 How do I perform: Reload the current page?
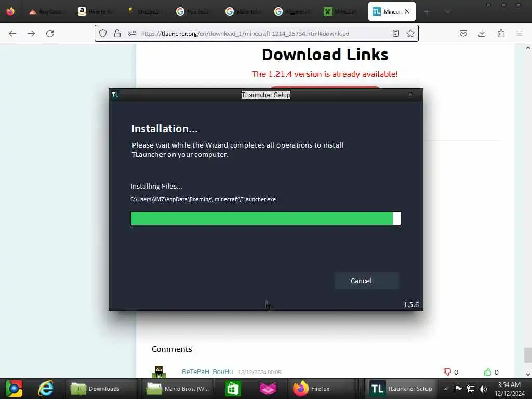pyautogui.click(x=50, y=34)
